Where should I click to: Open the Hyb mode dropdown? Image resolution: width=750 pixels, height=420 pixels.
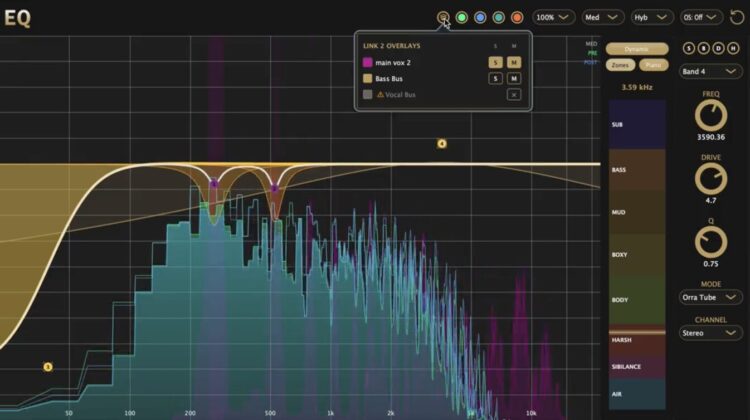pos(651,17)
